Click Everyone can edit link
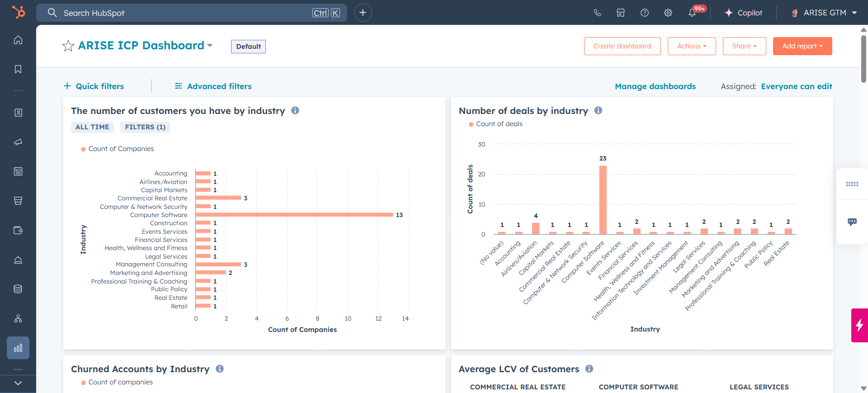The image size is (868, 393). (797, 86)
